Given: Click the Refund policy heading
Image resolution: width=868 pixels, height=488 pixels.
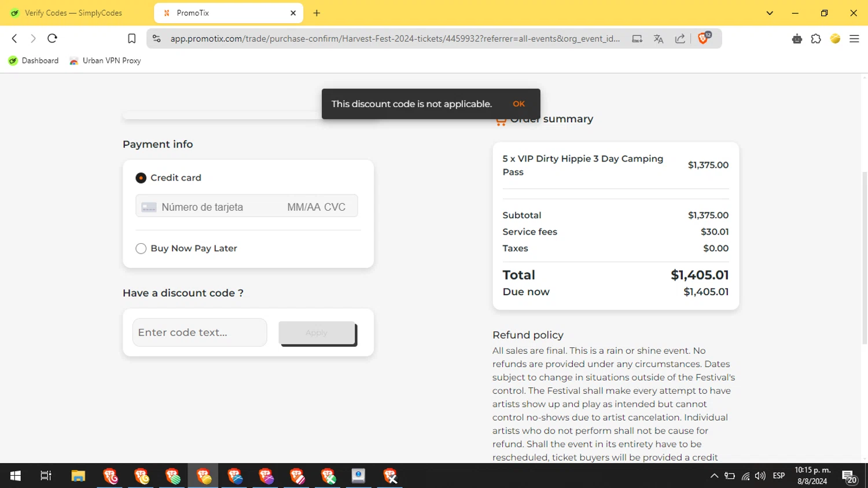Looking at the screenshot, I should [528, 335].
